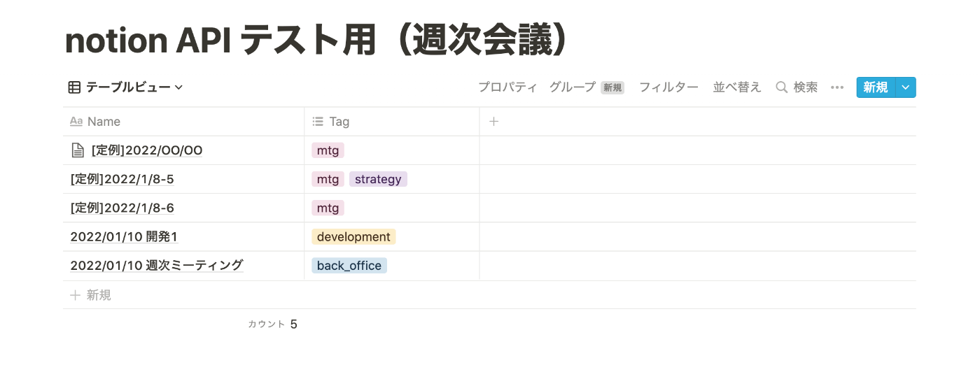Open the グループ grouping option
The height and width of the screenshot is (365, 980).
click(573, 87)
